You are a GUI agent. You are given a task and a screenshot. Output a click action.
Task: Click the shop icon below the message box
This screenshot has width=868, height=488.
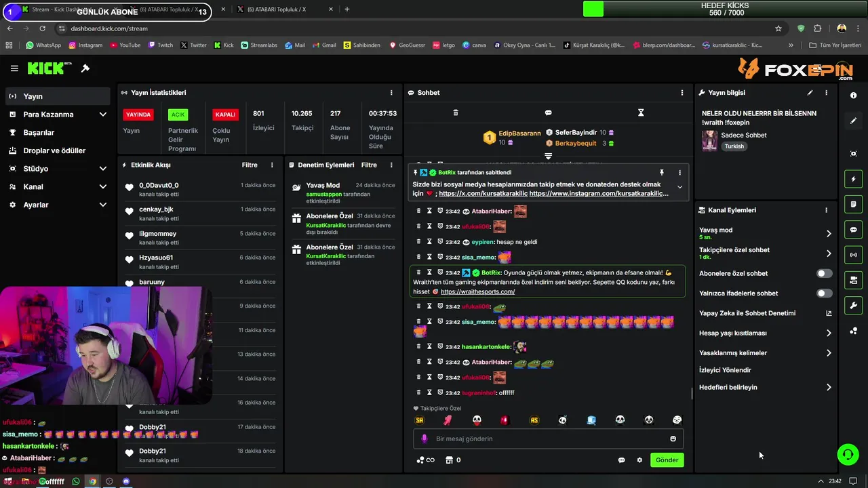(449, 460)
